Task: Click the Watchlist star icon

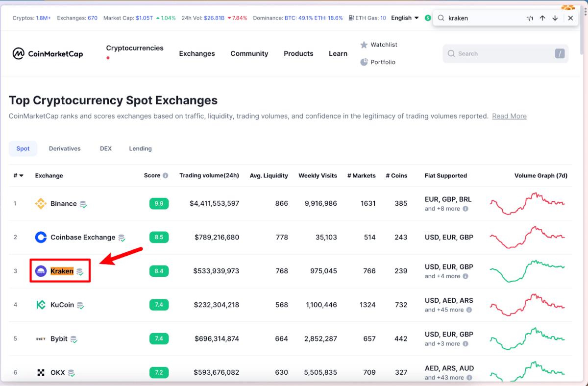Action: 364,45
